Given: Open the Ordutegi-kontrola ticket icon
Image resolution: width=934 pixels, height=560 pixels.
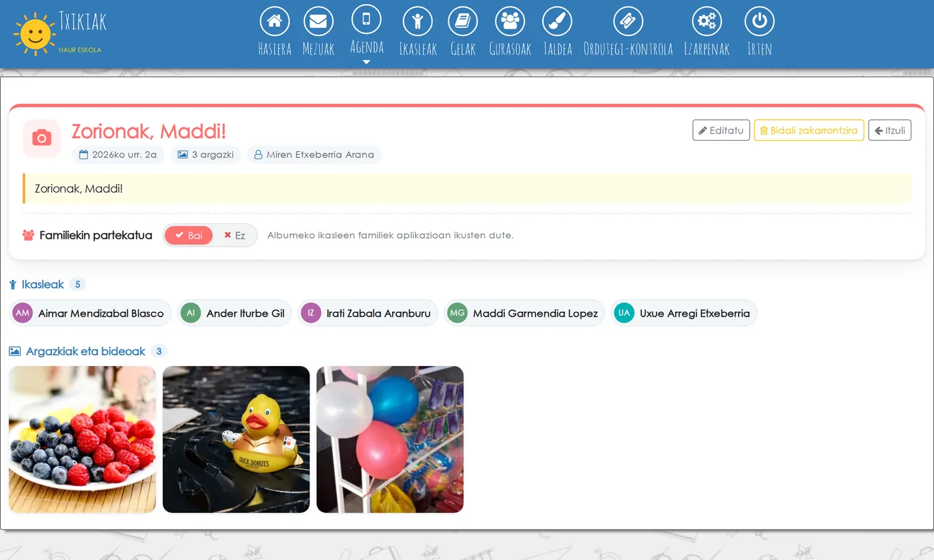Looking at the screenshot, I should coord(628,21).
